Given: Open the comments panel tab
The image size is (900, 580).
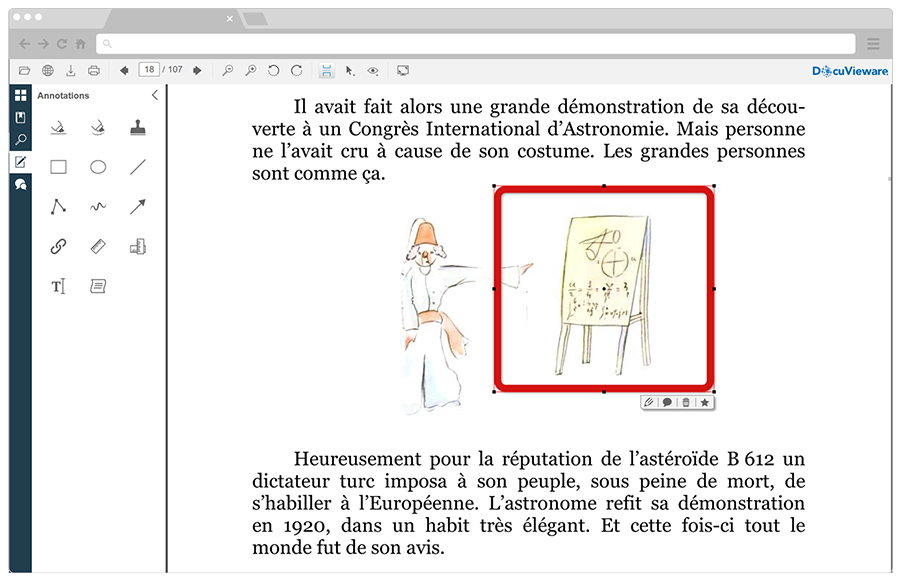Looking at the screenshot, I should [21, 184].
